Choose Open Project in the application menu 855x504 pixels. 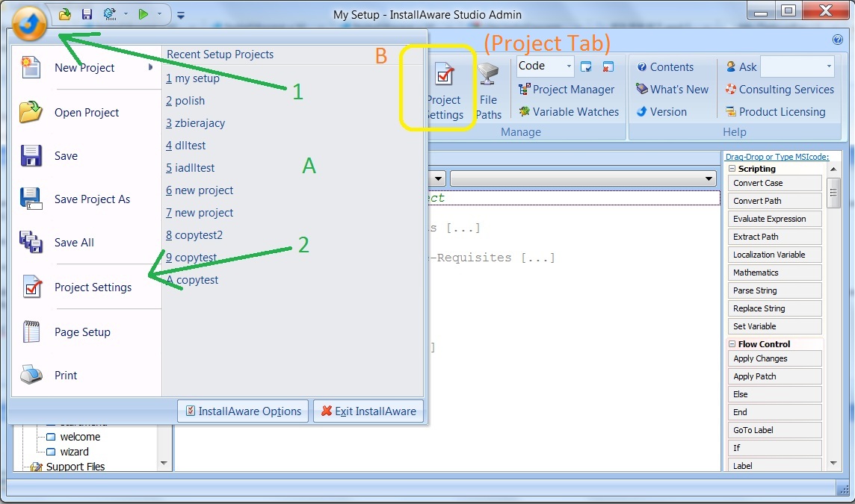(87, 112)
